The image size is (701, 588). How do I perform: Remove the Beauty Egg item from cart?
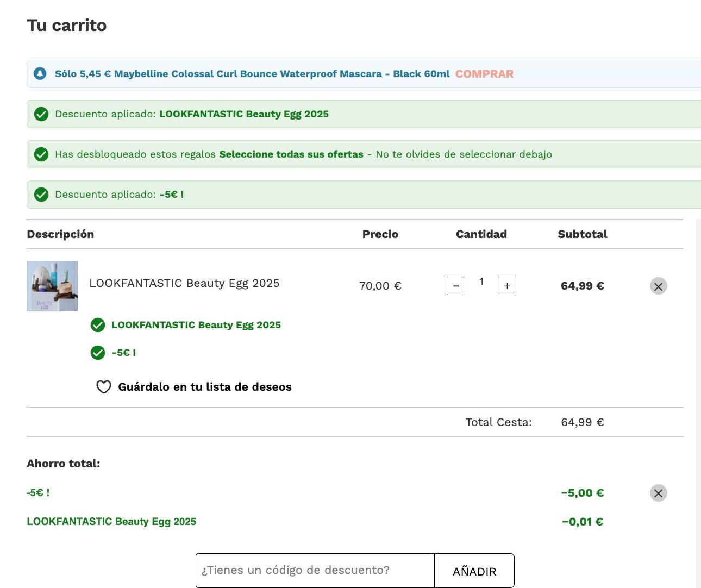(658, 286)
